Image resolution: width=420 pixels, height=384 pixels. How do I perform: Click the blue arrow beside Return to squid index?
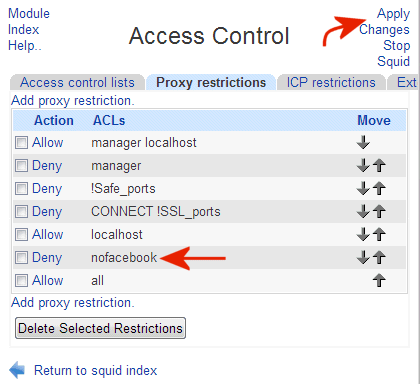[17, 370]
